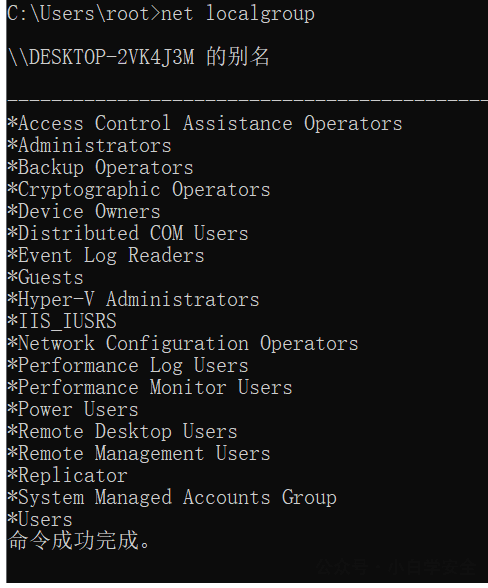Screen dimensions: 488x588
Task: Select the Performance Monitor Users entry
Action: pos(150,387)
